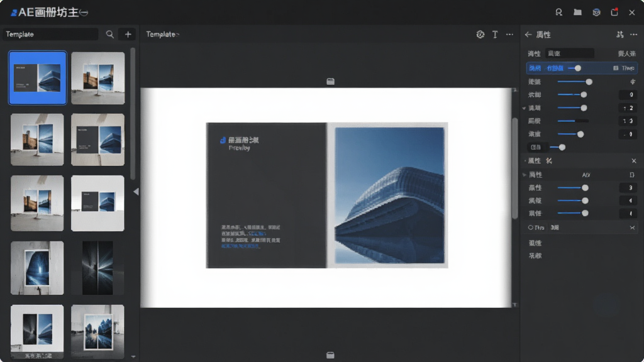Viewport: 644px width, 362px height.
Task: Click the handle icon above the canvas page
Action: pos(330,81)
